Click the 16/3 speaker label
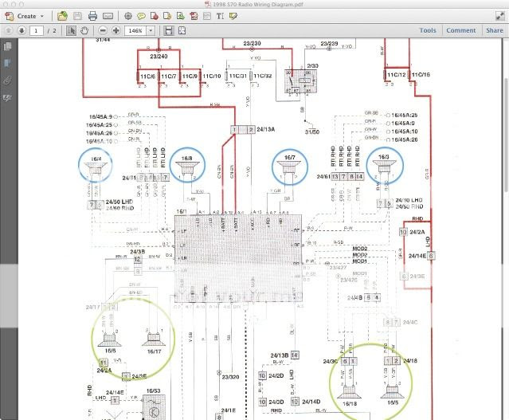The image size is (509, 420). click(383, 157)
